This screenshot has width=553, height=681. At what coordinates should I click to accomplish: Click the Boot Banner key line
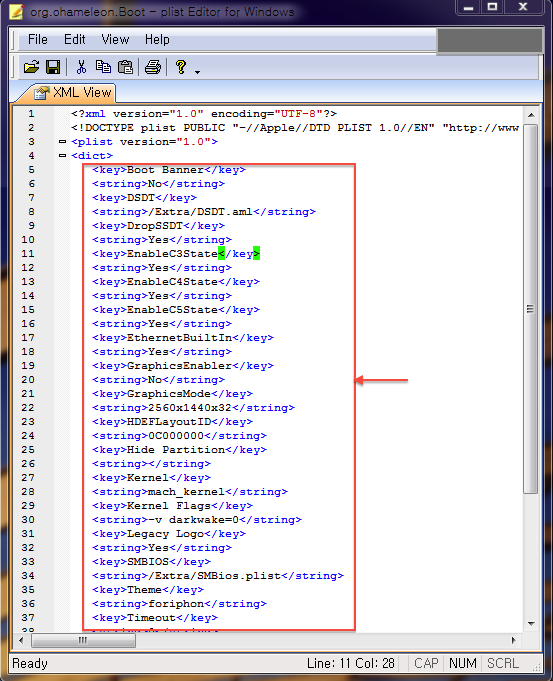(x=169, y=170)
